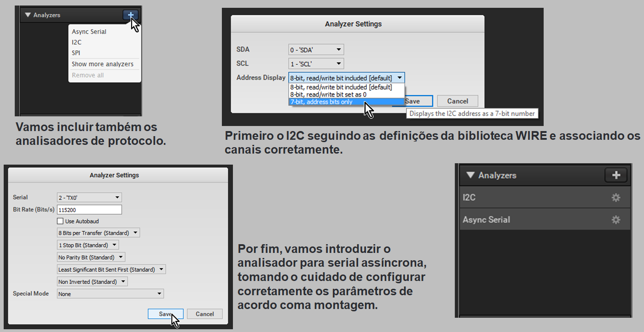The height and width of the screenshot is (332, 644).
Task: Open the Address Display combo box
Action: click(x=347, y=78)
